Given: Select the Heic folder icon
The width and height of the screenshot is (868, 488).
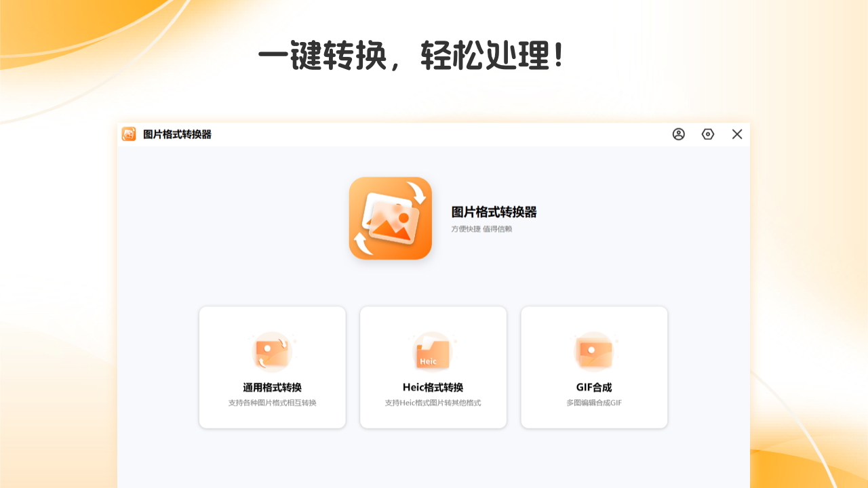Looking at the screenshot, I should pyautogui.click(x=433, y=349).
